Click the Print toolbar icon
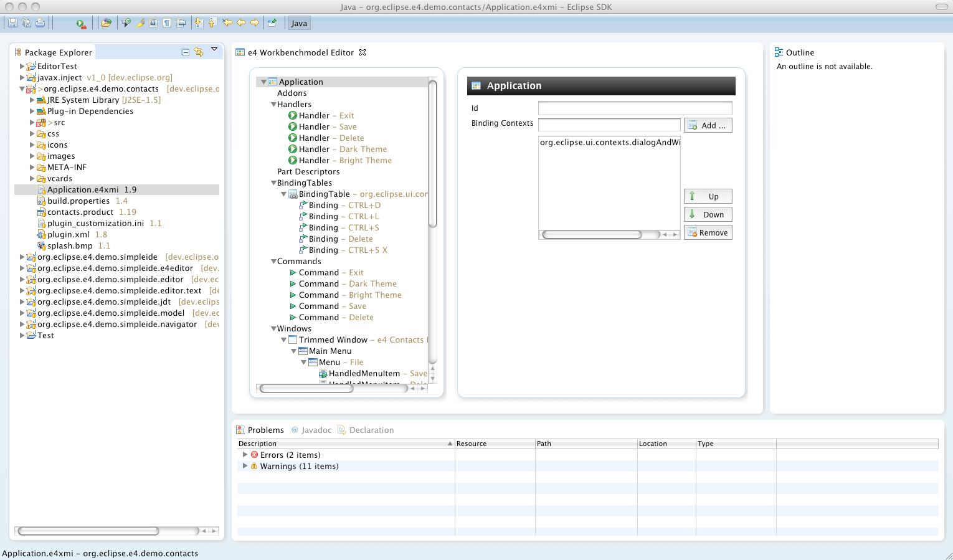The image size is (953, 560). pyautogui.click(x=40, y=23)
